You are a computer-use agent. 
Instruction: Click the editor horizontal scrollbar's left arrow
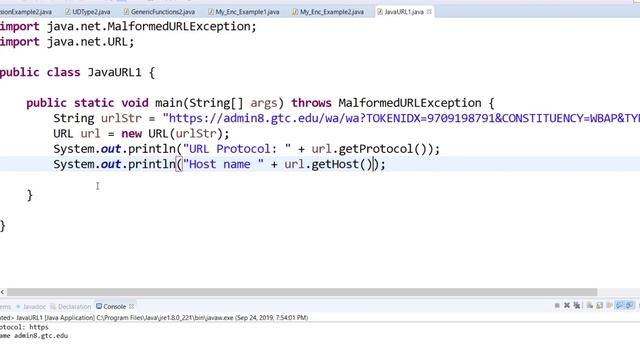click(2, 292)
